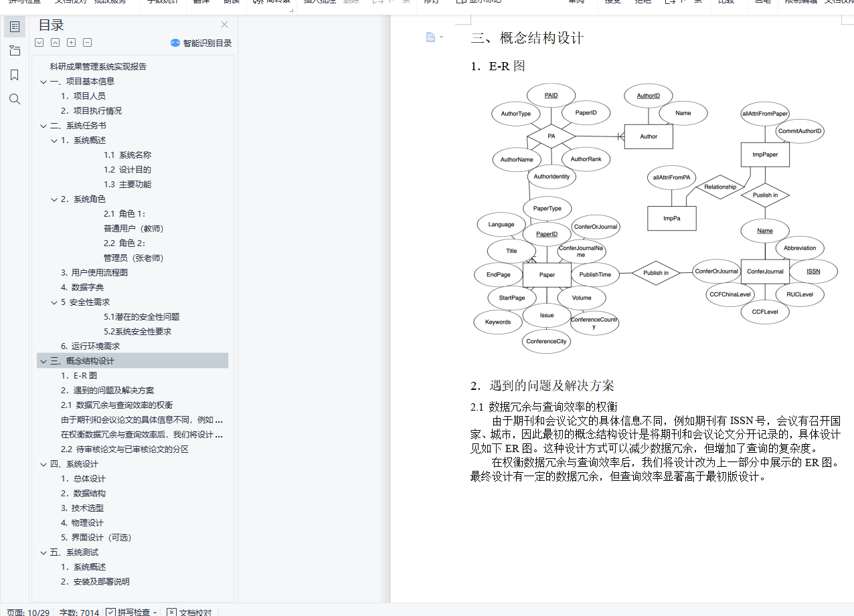
Task: Click the plus box icon under 目录 title
Action: [x=72, y=43]
